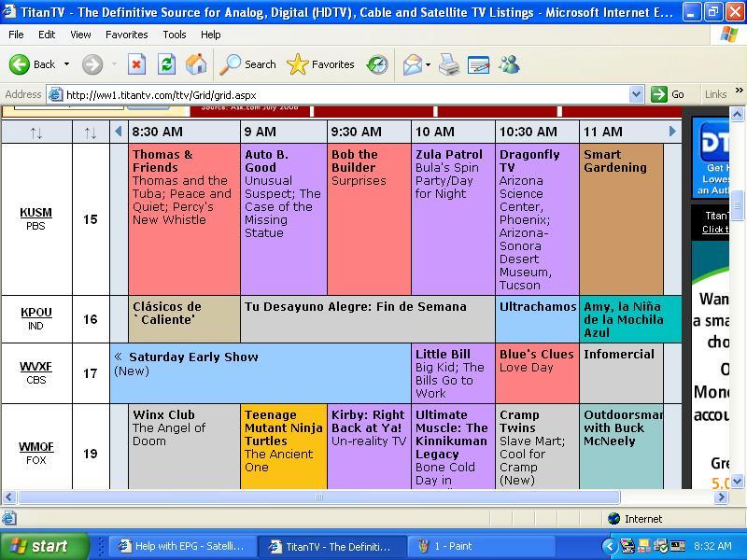
Task: Click the horizontal scrollbar right arrow
Action: coord(721,497)
